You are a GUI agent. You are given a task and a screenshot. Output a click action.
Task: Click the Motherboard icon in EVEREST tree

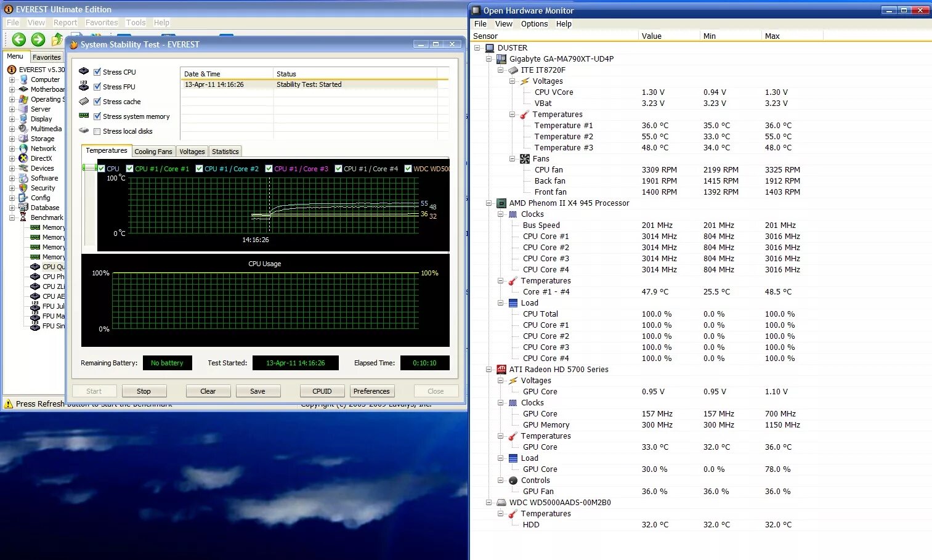(x=23, y=89)
